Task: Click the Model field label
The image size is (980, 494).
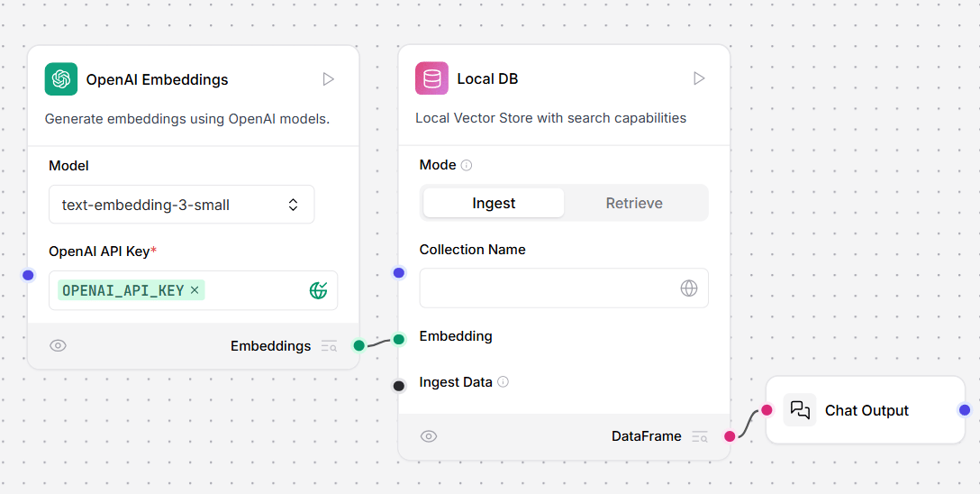Action: pos(68,166)
